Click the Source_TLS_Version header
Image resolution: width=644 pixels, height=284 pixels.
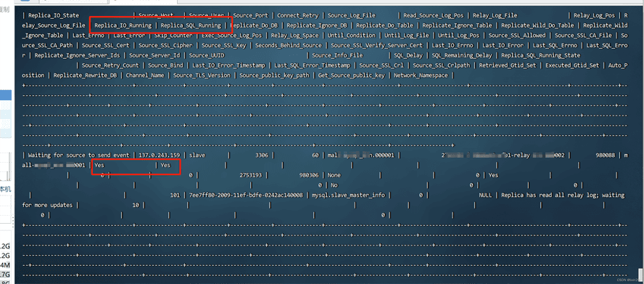click(202, 76)
